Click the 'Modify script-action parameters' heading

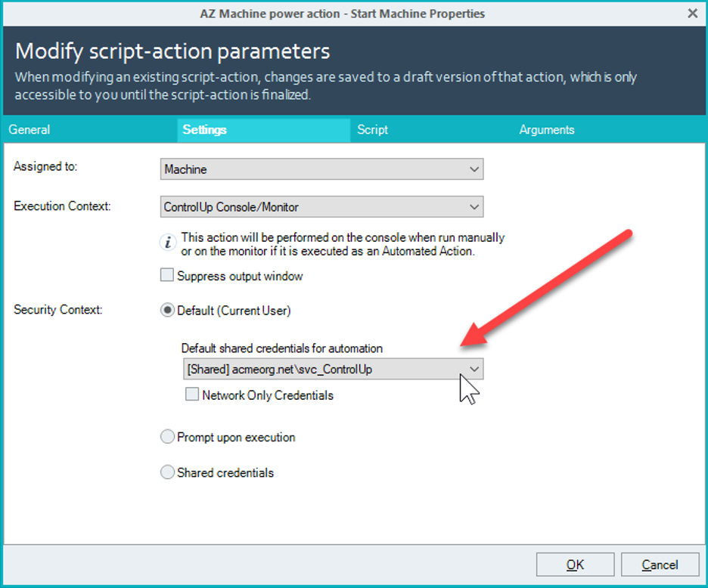(x=172, y=51)
